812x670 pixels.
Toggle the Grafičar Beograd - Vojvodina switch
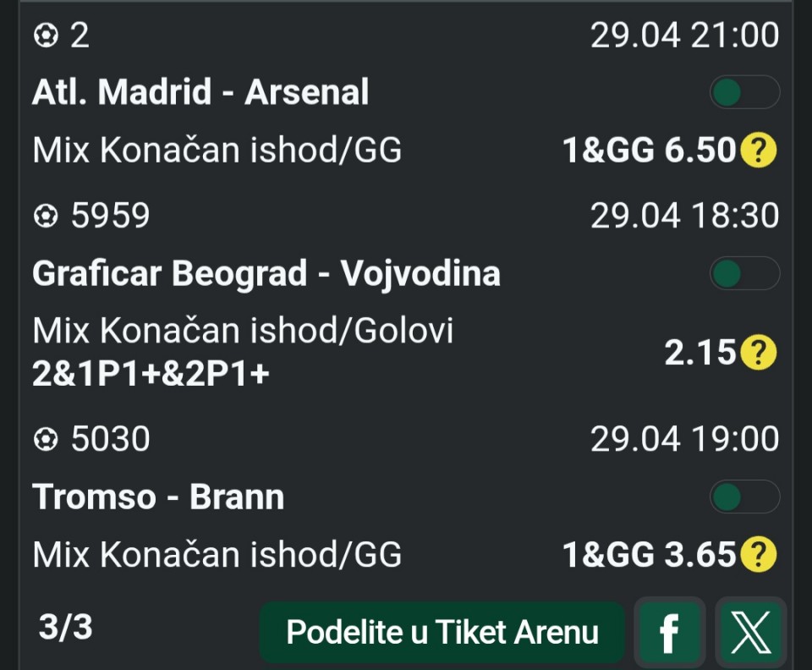tap(743, 273)
